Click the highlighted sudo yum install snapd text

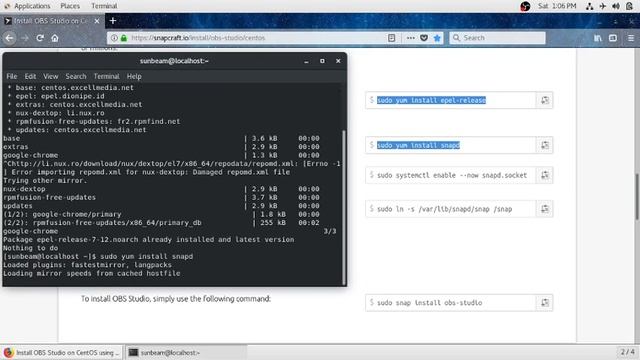pos(418,145)
